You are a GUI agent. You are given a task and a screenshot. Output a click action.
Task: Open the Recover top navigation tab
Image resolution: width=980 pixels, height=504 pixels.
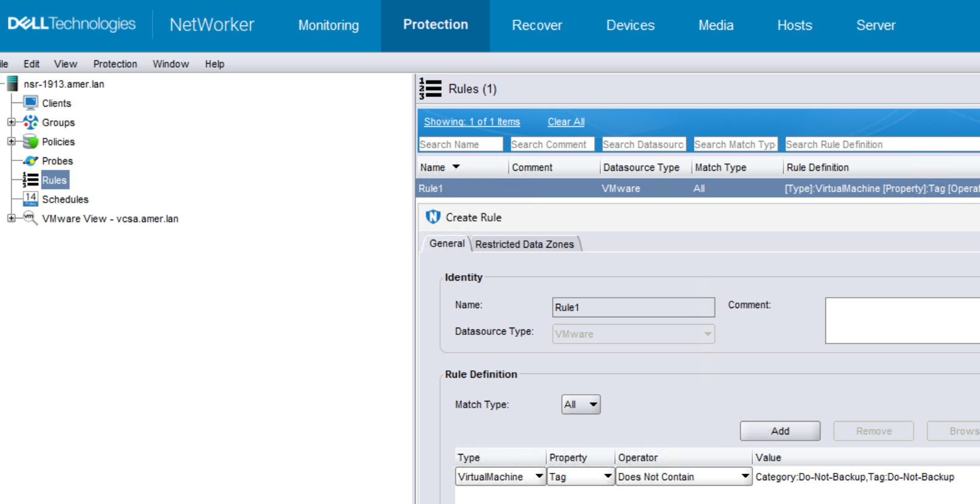click(537, 26)
